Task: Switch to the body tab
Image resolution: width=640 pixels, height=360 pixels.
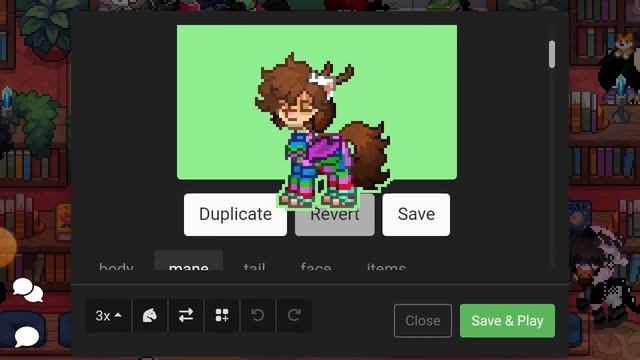Action: pyautogui.click(x=116, y=266)
